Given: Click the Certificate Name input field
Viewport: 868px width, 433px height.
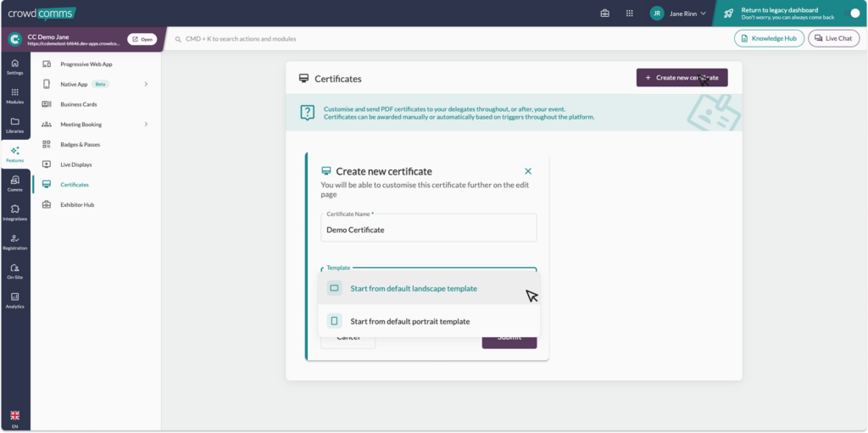Looking at the screenshot, I should tap(428, 230).
